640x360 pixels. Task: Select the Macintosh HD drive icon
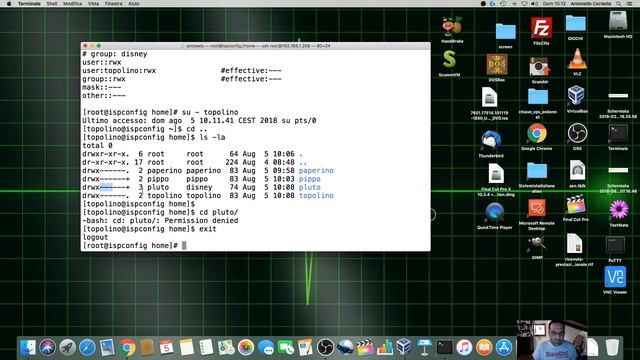[x=618, y=21]
